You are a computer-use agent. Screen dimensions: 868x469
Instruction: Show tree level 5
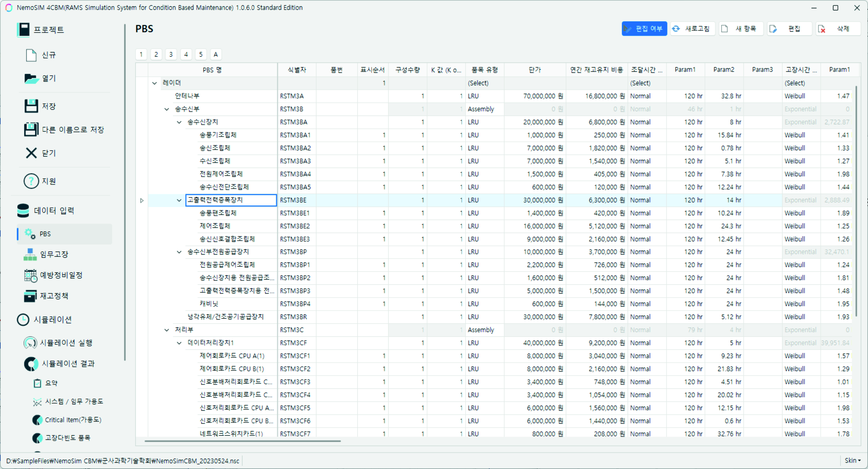[x=201, y=54]
